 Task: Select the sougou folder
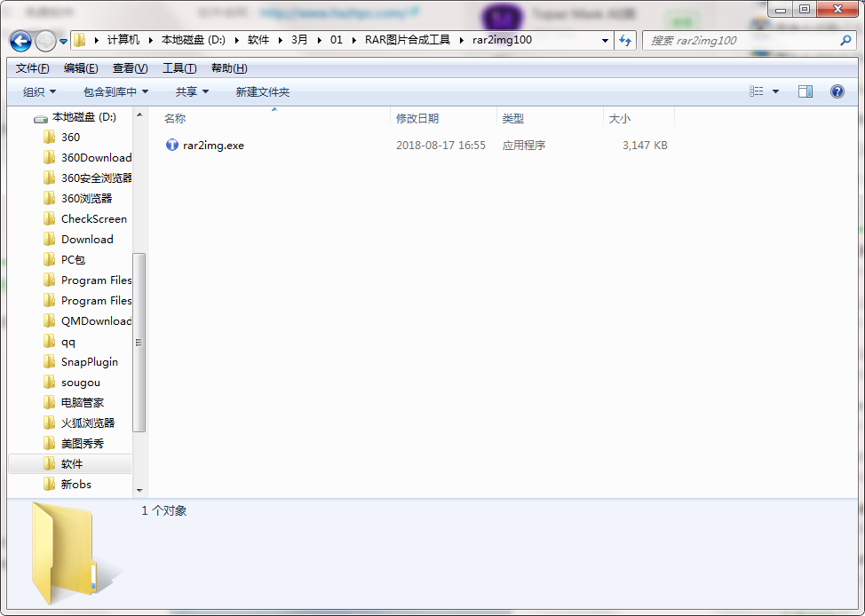pos(81,383)
